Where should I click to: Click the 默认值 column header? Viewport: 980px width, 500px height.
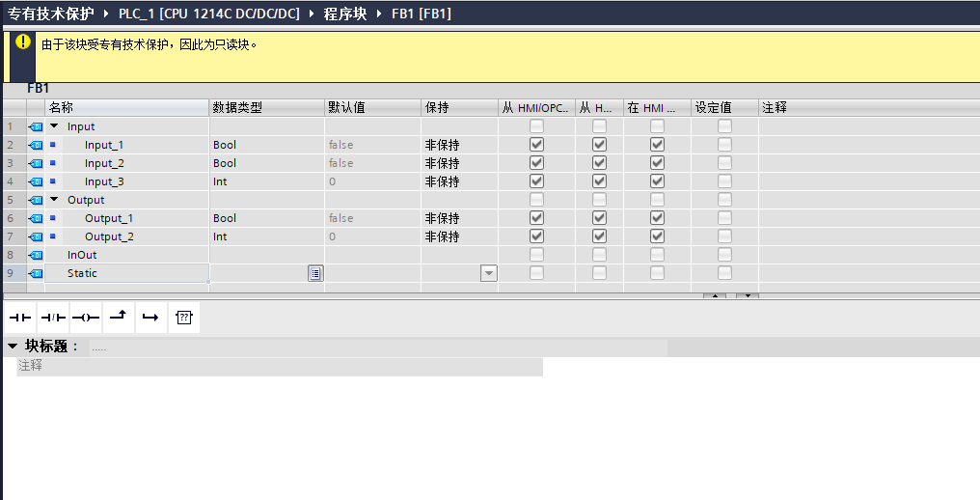coord(373,108)
